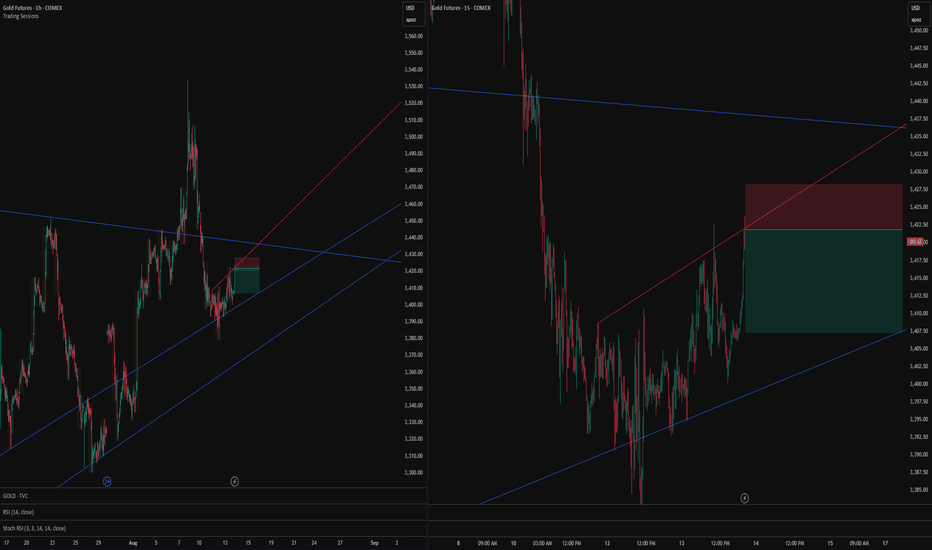This screenshot has width=932, height=550.
Task: Select the Trading Sessions indicator label
Action: pos(21,16)
